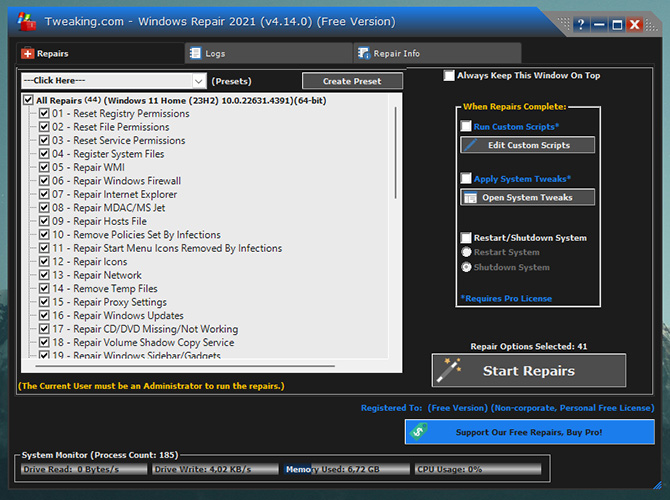The width and height of the screenshot is (670, 500).
Task: Click the resize grip at window corner
Action: point(657,485)
